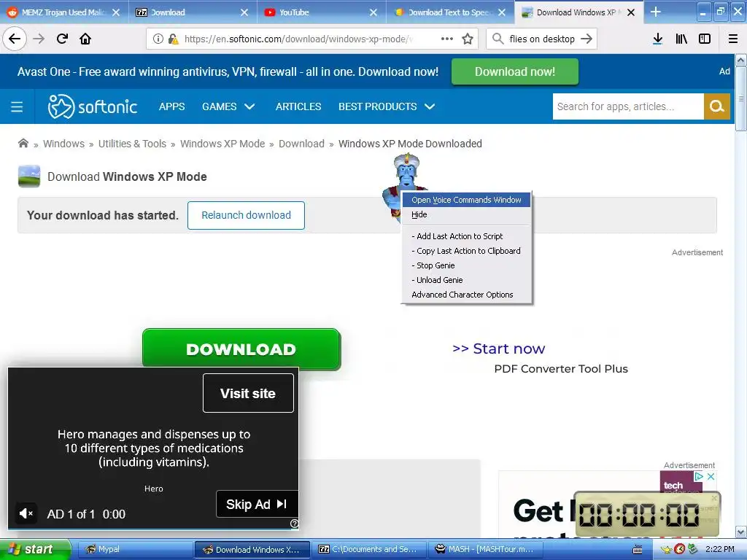Reload the current page
Screen dimensions: 747x560
tap(63, 39)
